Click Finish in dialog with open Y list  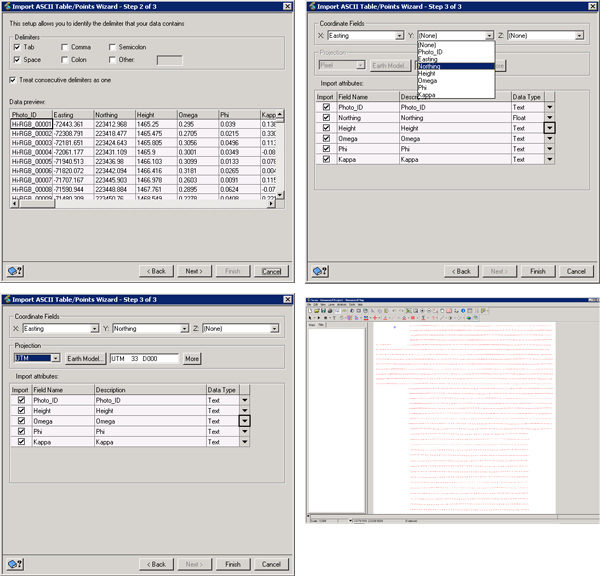[x=538, y=271]
